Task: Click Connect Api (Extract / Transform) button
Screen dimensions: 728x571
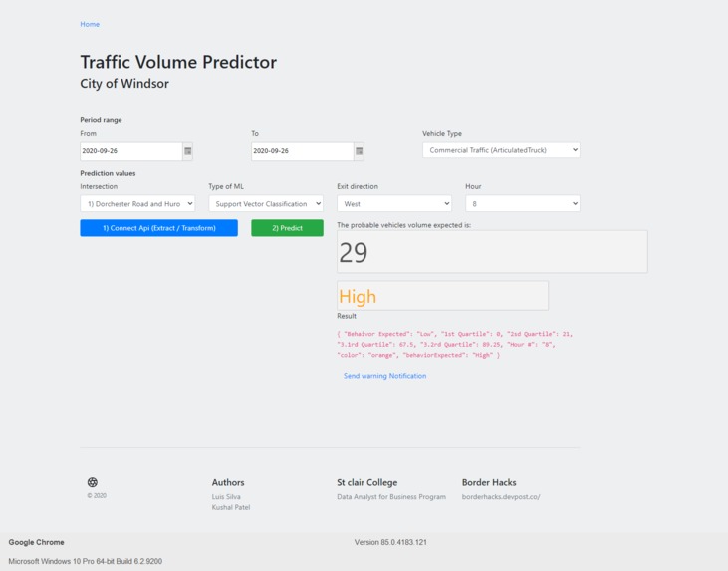Action: (158, 228)
